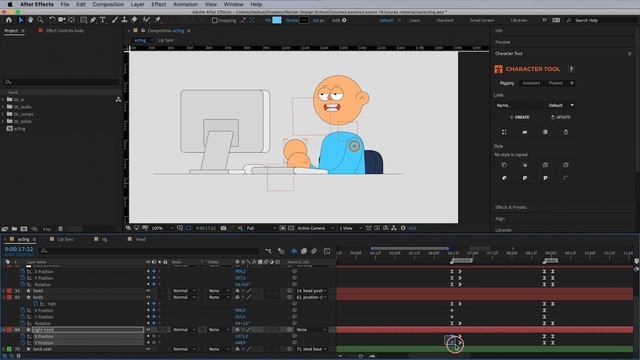Click the current time display 0:00:17:22
640x360 pixels.
19,249
